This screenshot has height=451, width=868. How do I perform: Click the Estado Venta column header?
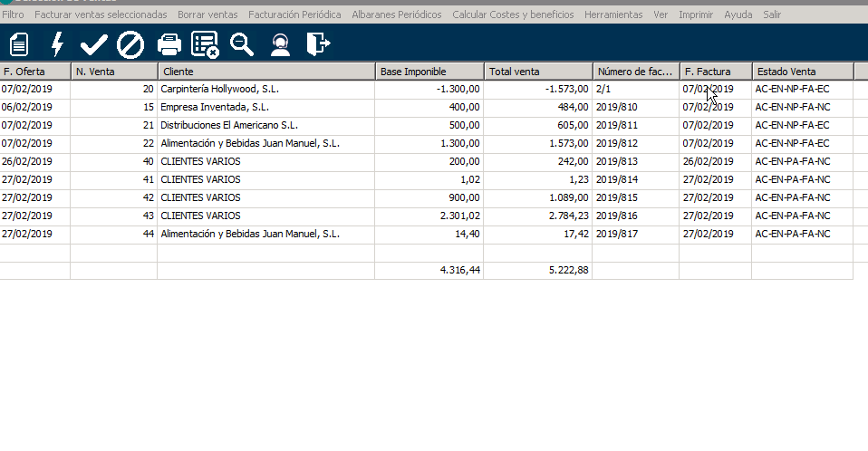803,72
